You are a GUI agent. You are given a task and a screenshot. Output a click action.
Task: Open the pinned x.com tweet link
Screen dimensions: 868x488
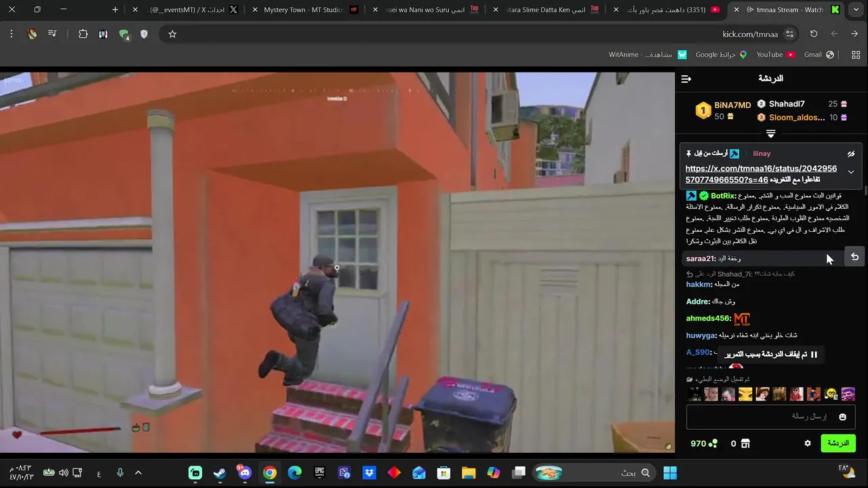tap(761, 174)
